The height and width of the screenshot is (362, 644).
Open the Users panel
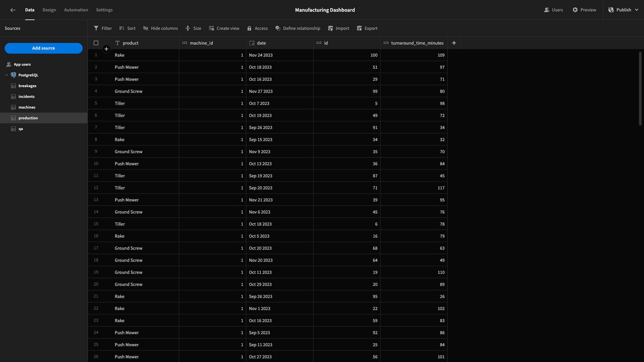tap(553, 10)
